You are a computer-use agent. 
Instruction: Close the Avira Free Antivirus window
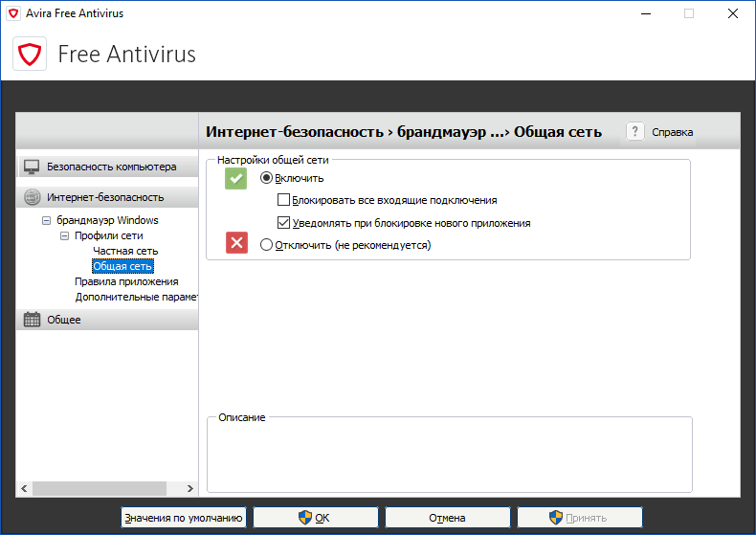click(x=733, y=13)
